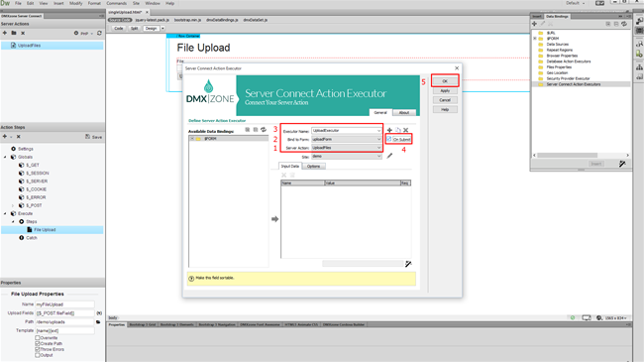Image resolution: width=644 pixels, height=362 pixels.
Task: Expand all Available Data Bindings icon
Action: [248, 130]
